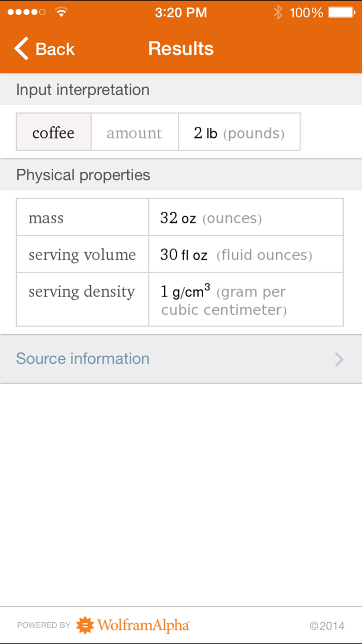This screenshot has width=362, height=644.
Task: Select the coffee segment in input interpretation
Action: tap(53, 132)
